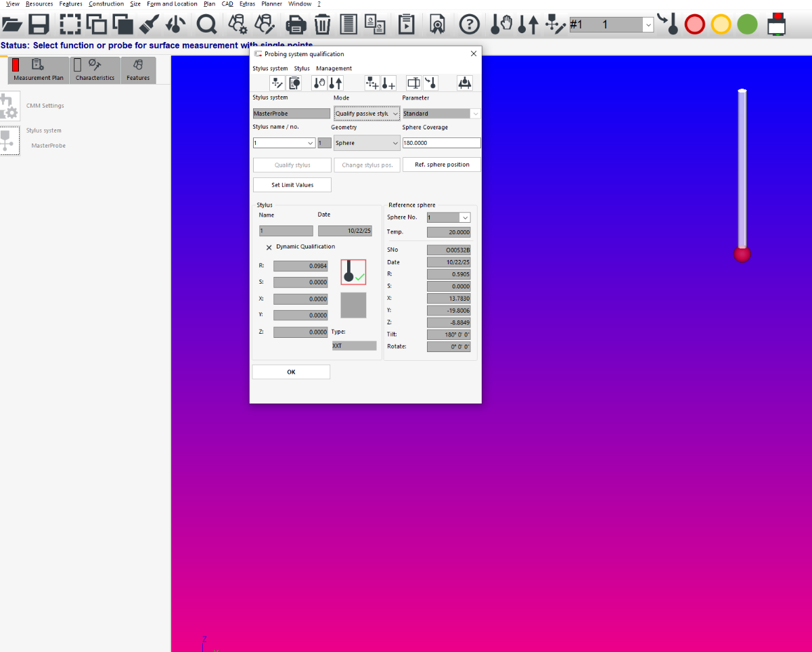Click the CMM machine icon at toolbar end
The height and width of the screenshot is (652, 812).
[777, 24]
